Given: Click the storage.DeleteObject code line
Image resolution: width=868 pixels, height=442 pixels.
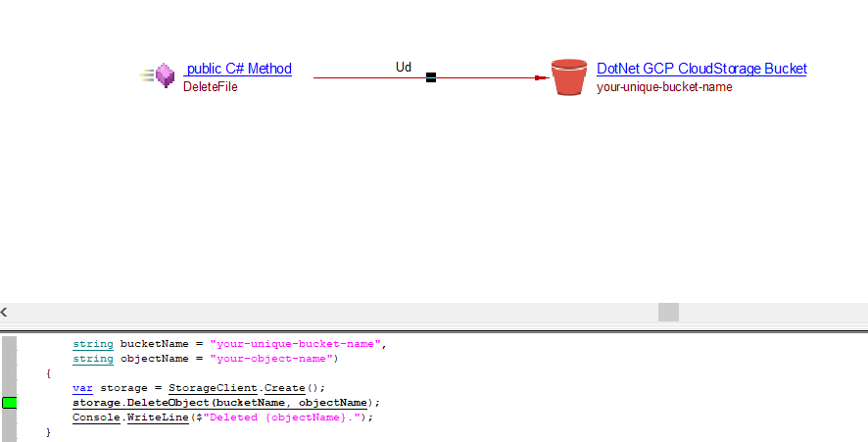Looking at the screenshot, I should pos(225,403).
